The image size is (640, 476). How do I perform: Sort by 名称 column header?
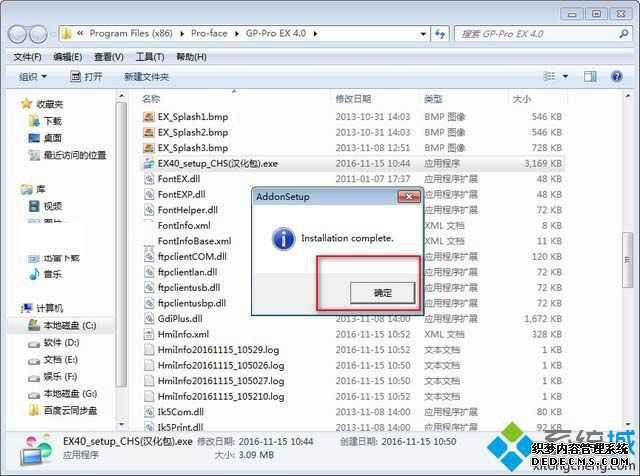(151, 98)
